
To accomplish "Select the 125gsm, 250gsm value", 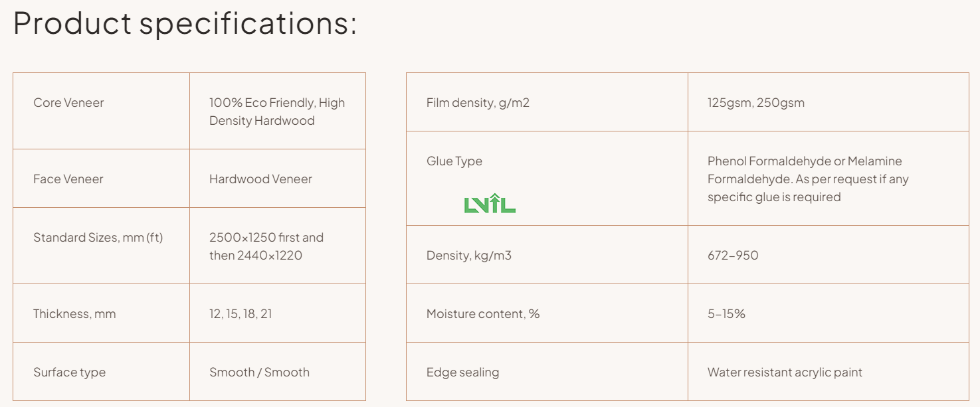I will point(756,103).
